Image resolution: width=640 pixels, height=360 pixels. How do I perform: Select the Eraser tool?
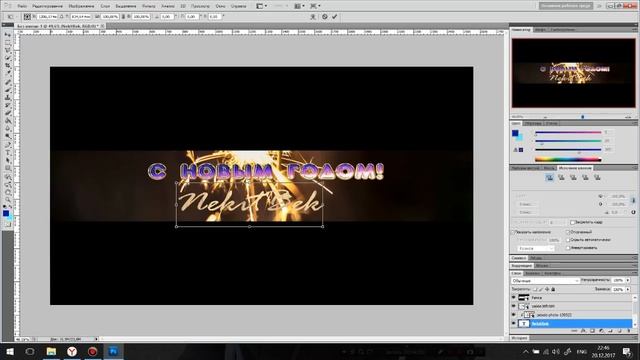click(x=7, y=113)
